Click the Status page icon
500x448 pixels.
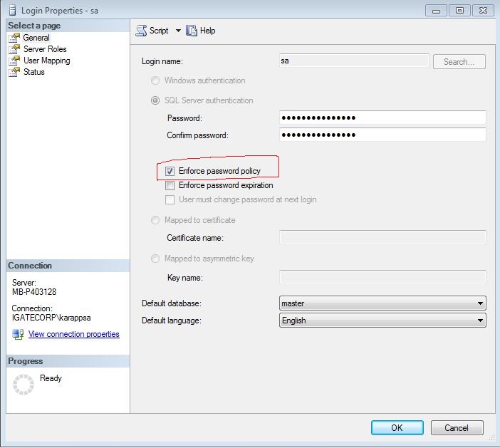14,72
